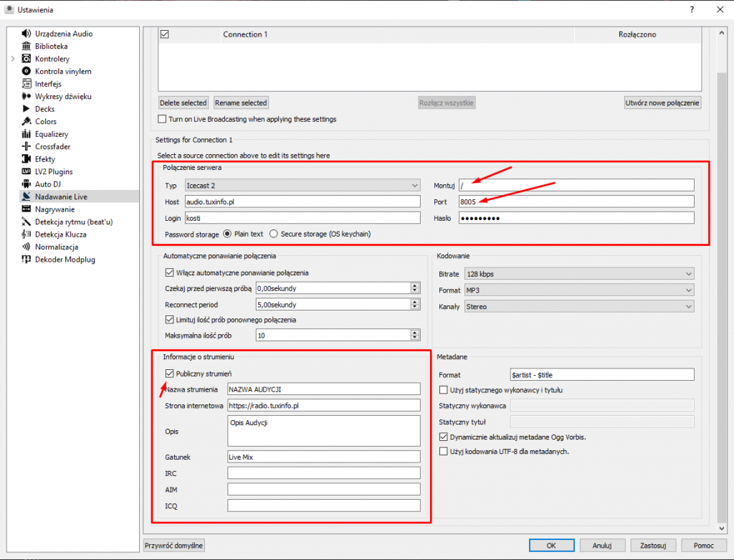
Task: Select Plain text password storage
Action: pos(227,234)
